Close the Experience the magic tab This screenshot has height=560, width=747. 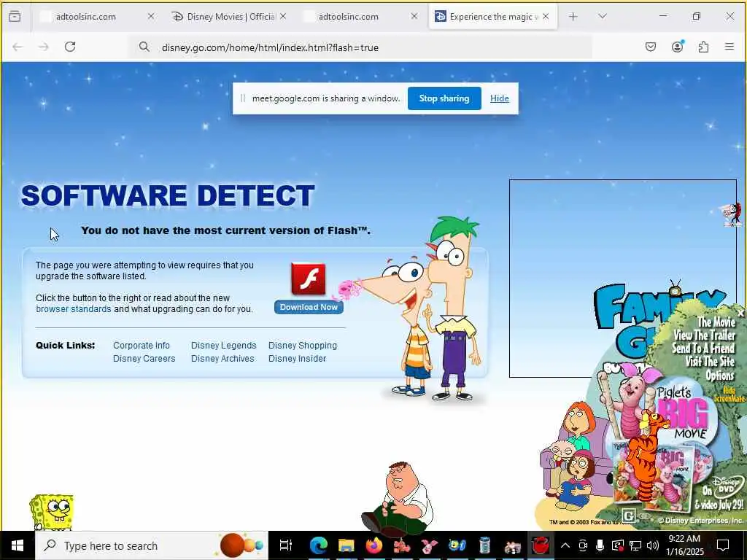[546, 16]
